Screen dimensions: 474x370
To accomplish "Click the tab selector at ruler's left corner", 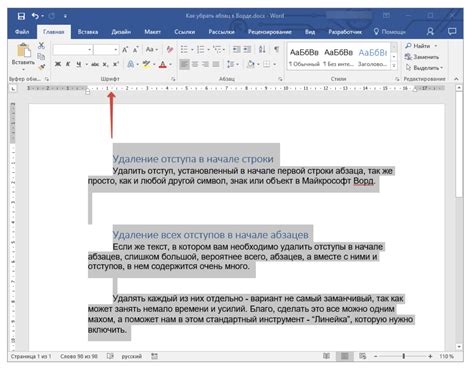I will [13, 89].
